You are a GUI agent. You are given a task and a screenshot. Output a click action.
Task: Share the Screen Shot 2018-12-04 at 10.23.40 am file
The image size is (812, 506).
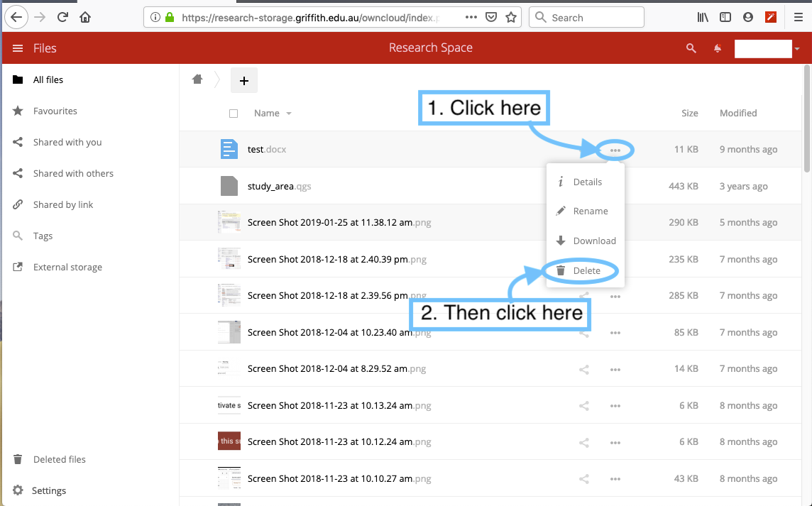pyautogui.click(x=584, y=332)
